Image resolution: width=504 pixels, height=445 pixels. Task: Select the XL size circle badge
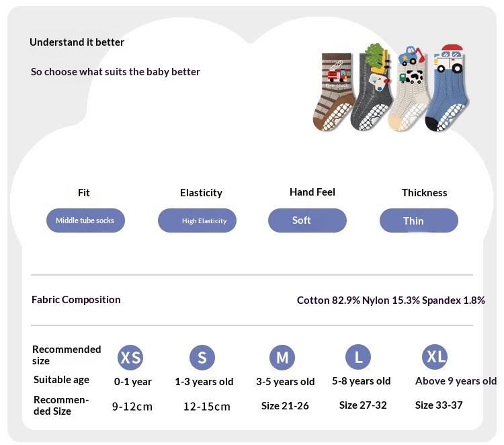(x=435, y=356)
